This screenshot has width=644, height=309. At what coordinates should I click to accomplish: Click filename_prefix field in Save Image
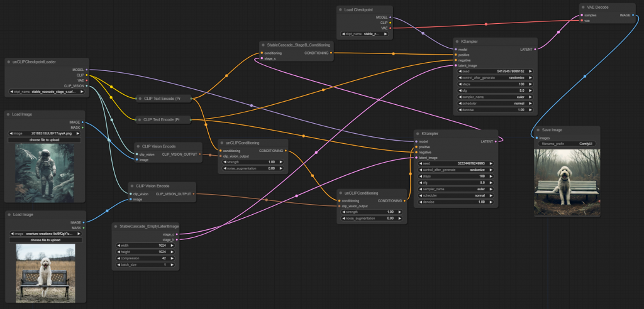click(x=567, y=144)
